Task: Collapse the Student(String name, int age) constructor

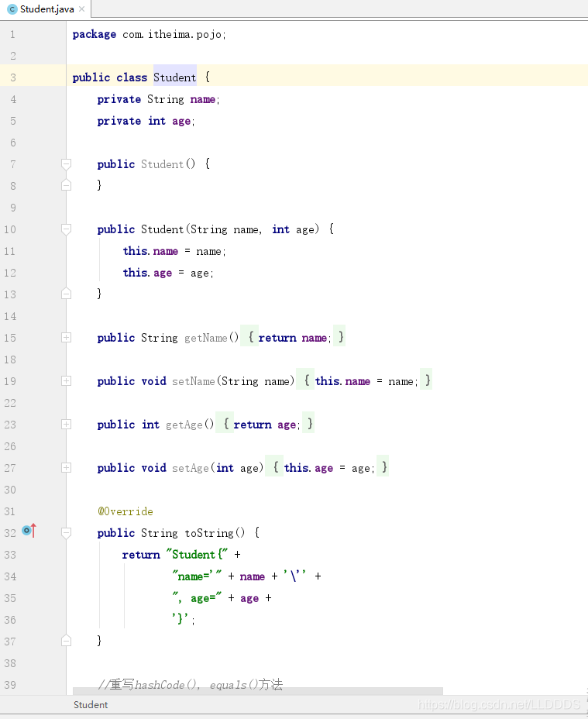Action: pyautogui.click(x=66, y=229)
